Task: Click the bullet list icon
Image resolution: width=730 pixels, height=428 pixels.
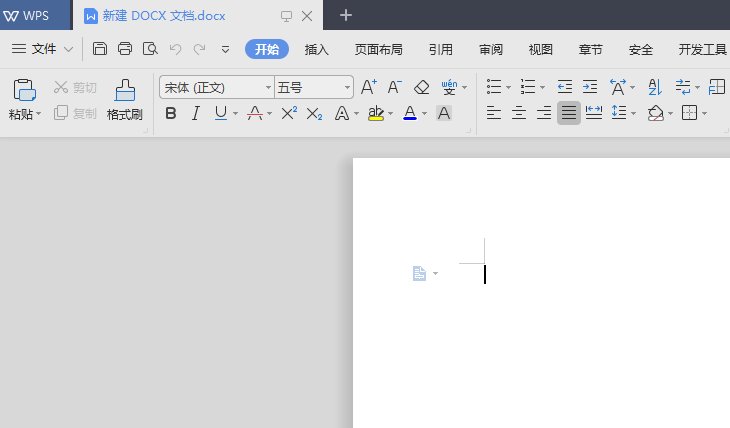Action: click(x=494, y=87)
